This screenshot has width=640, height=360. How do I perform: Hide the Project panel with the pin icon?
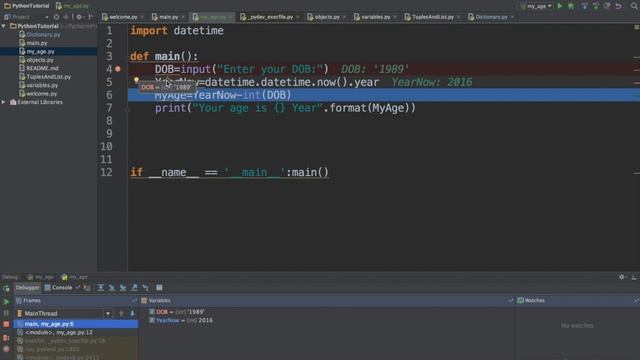pos(91,17)
